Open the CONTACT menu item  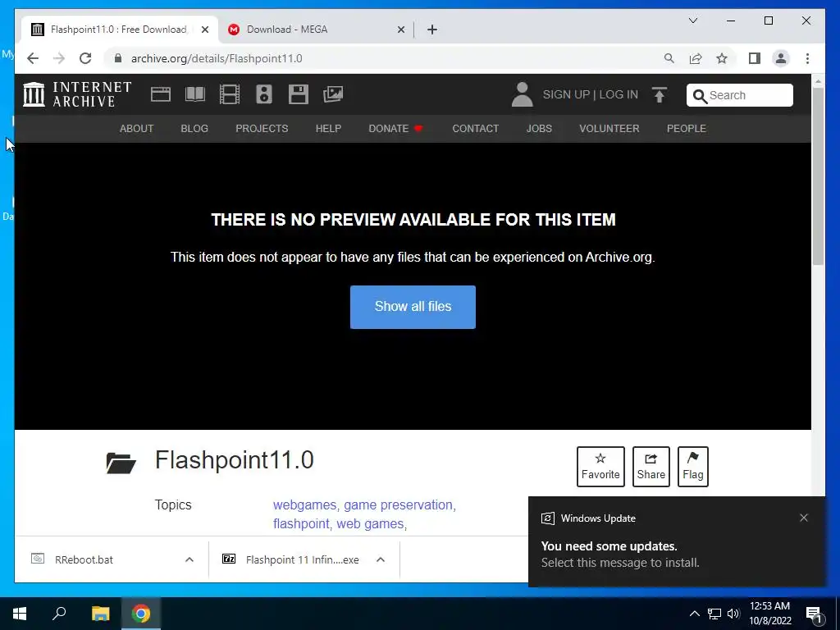pos(475,129)
